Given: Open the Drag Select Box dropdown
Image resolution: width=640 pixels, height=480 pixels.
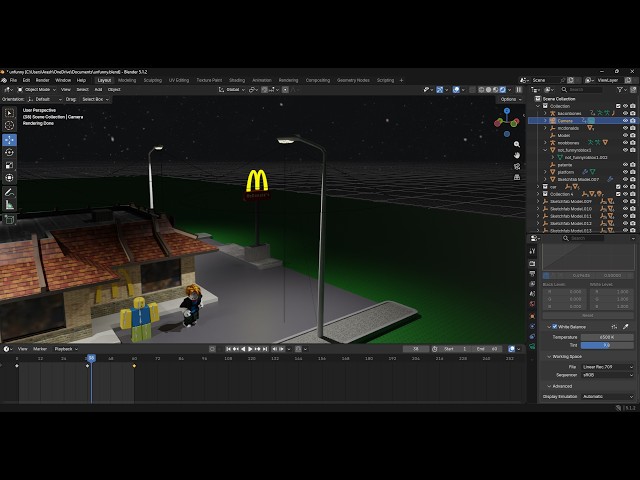Looking at the screenshot, I should (95, 100).
